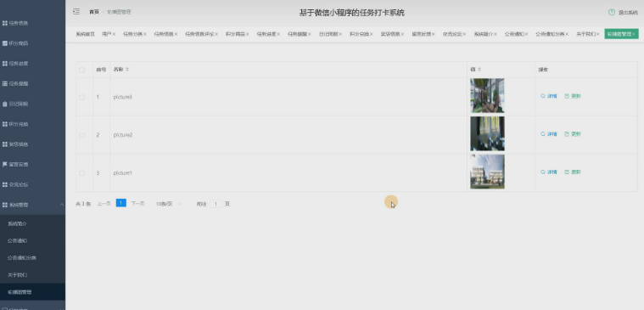The width and height of the screenshot is (644, 310).
Task: Click 更新 for the picture2 row
Action: [573, 134]
